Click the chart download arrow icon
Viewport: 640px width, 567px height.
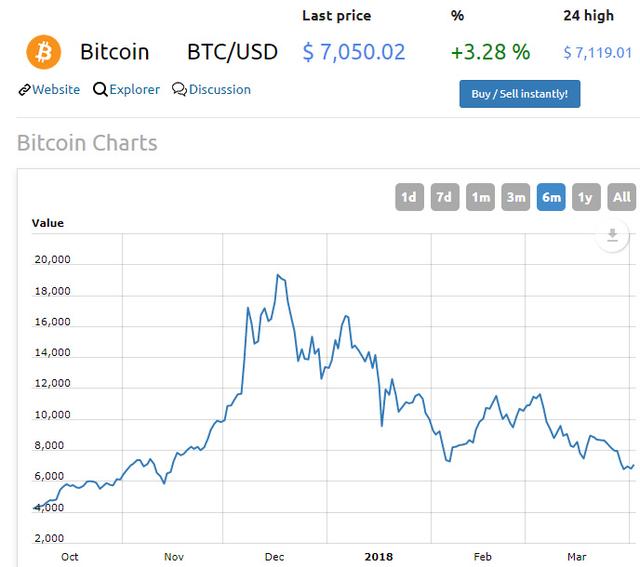tap(612, 235)
